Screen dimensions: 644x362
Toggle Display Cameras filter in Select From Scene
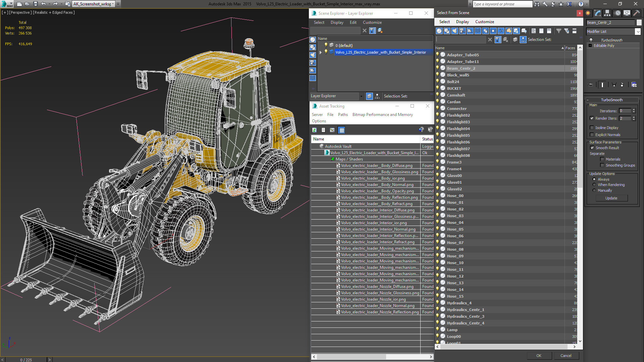coord(462,31)
